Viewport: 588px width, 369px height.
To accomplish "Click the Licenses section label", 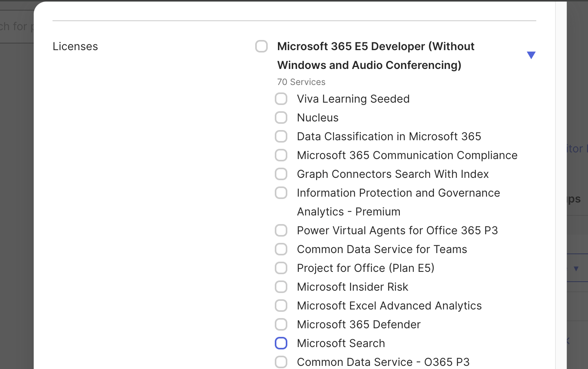I will (x=75, y=46).
